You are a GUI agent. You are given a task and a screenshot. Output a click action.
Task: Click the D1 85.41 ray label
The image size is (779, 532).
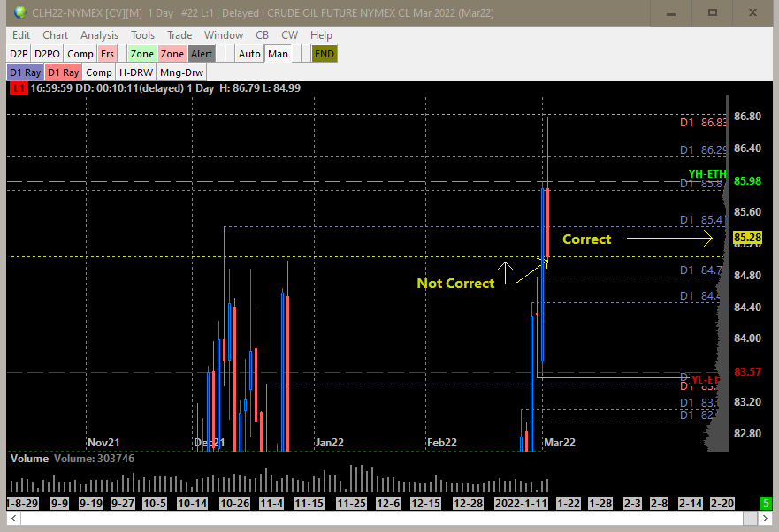tap(703, 219)
